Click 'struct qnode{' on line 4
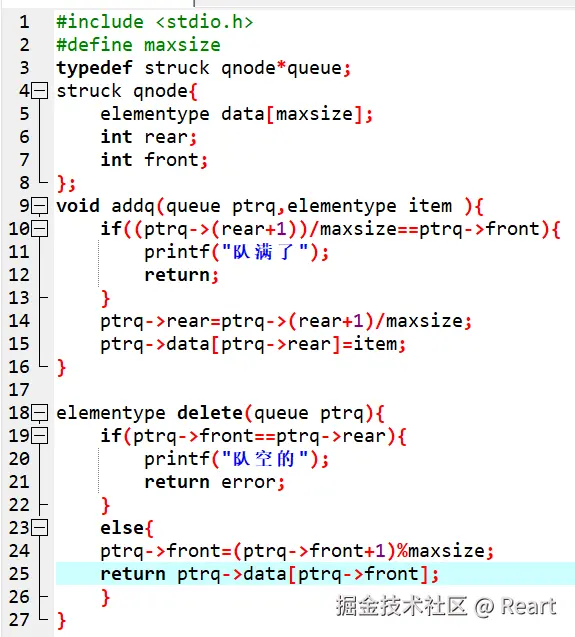This screenshot has width=575, height=637. 127,91
